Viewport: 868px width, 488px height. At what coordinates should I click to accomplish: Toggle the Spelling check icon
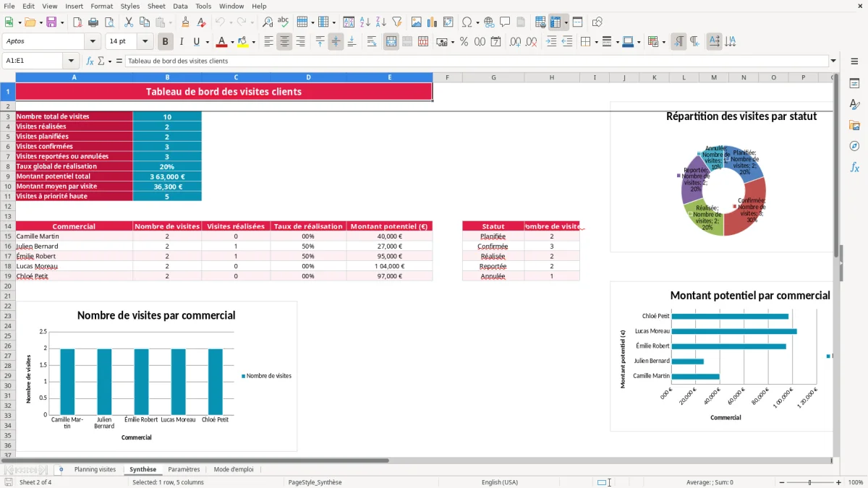(x=284, y=22)
